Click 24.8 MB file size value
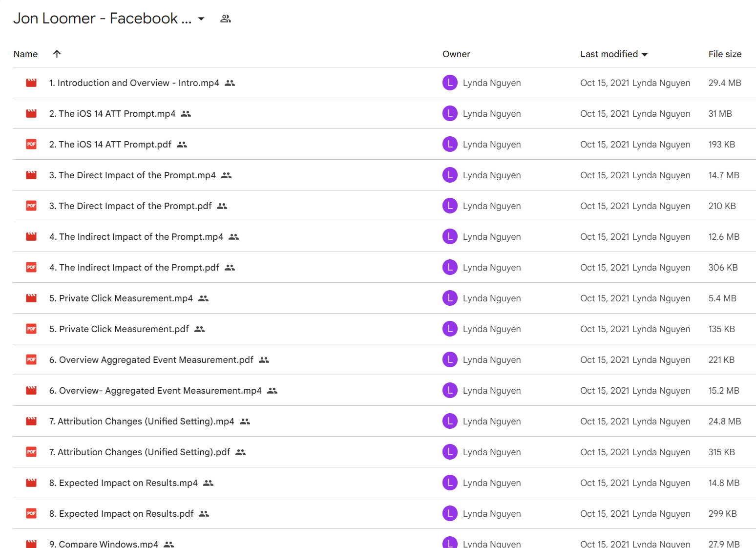 [x=725, y=422]
